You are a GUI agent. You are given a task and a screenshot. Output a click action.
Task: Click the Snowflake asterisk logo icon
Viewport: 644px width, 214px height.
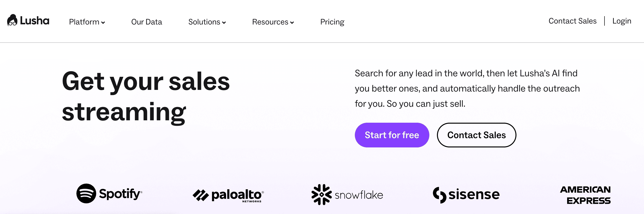pos(322,195)
